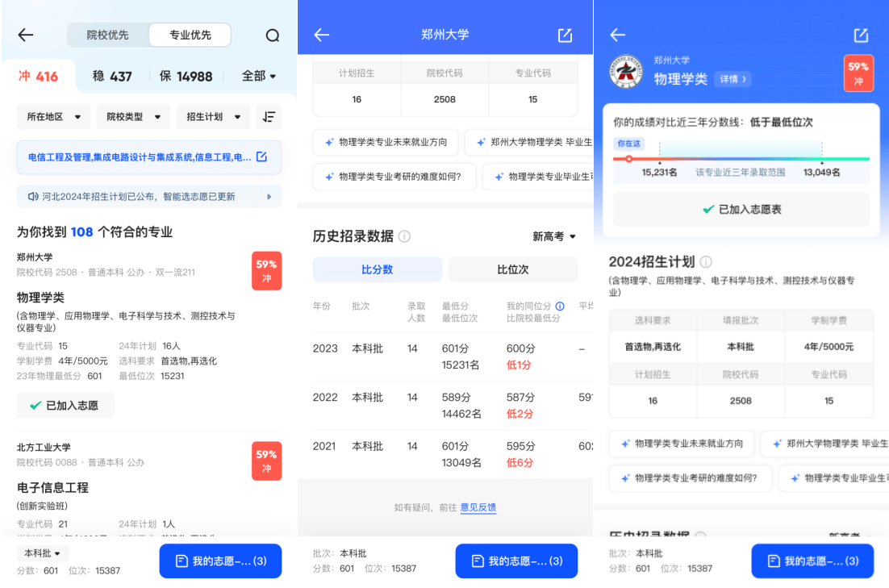Show info about 我的同位分 column
Image resolution: width=889 pixels, height=588 pixels.
click(x=560, y=306)
